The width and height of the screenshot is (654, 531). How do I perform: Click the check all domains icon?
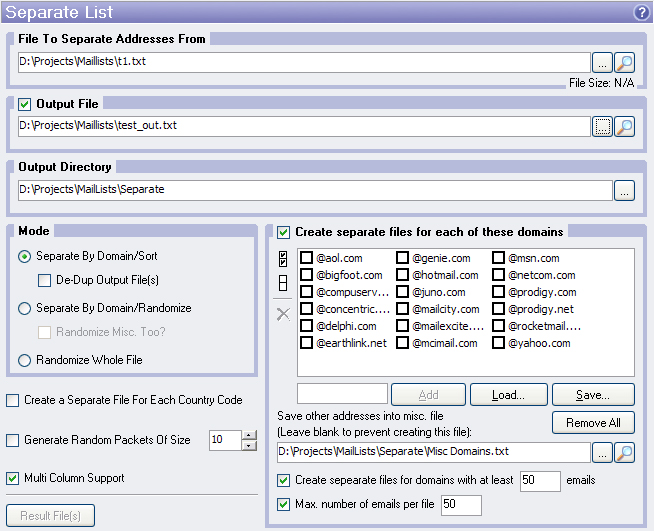tap(283, 262)
